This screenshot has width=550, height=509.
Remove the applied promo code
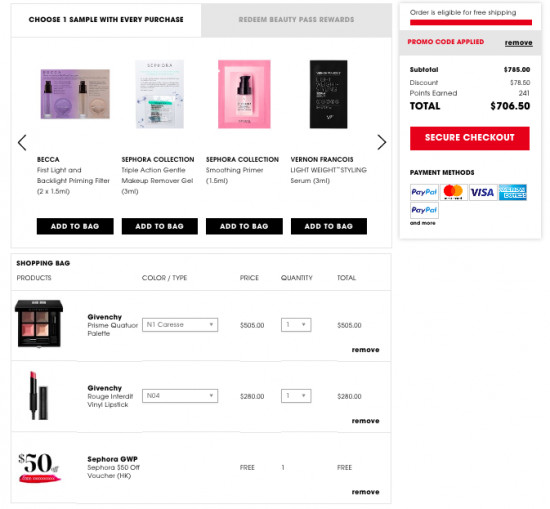(518, 43)
